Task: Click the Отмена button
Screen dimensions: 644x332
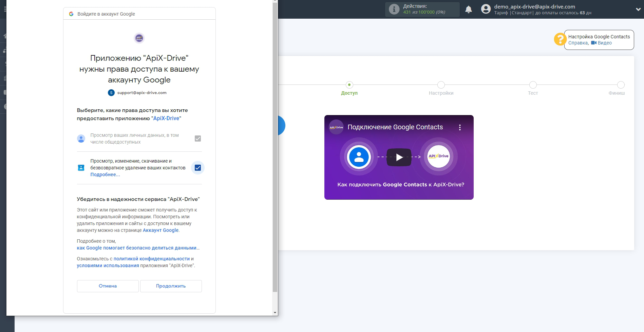Action: tap(108, 286)
